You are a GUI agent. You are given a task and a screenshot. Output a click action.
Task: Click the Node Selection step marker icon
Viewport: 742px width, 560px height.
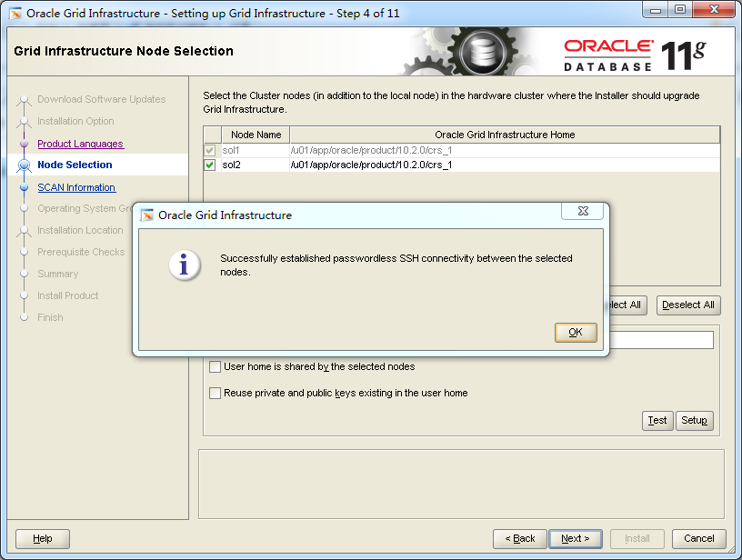(x=25, y=165)
